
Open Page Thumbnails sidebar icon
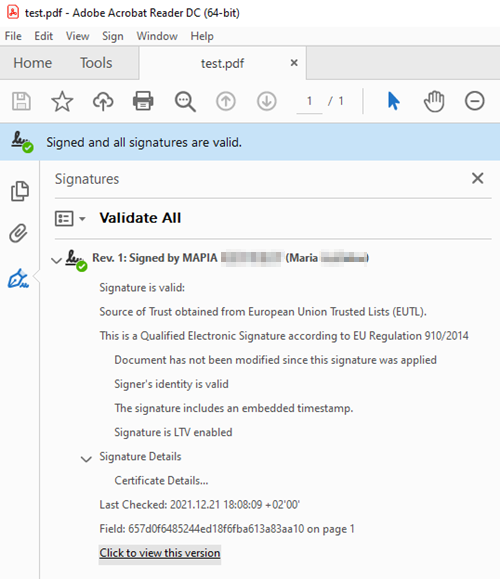pos(20,191)
